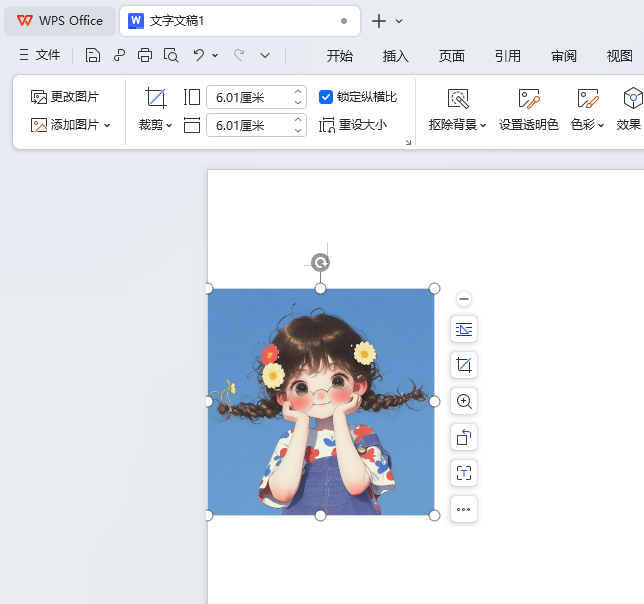Viewport: 644px width, 604px height.
Task: Select the crop tool icon in ribbon
Action: 156,98
